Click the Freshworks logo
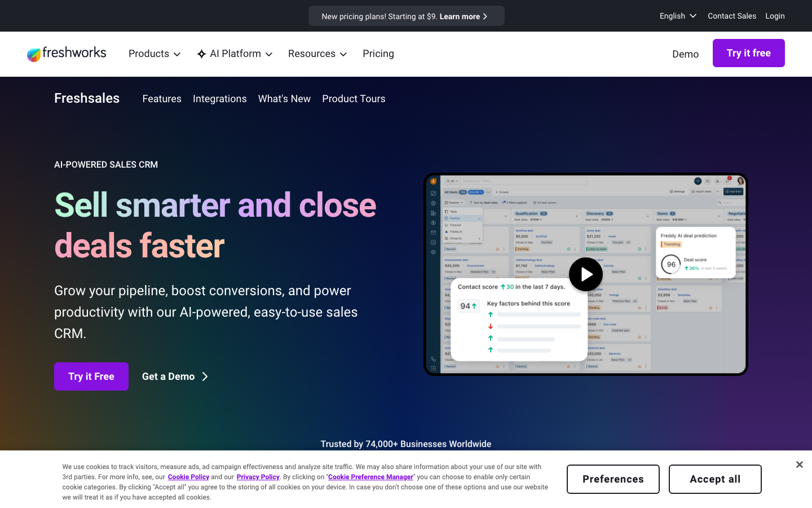812x508 pixels. (x=67, y=54)
